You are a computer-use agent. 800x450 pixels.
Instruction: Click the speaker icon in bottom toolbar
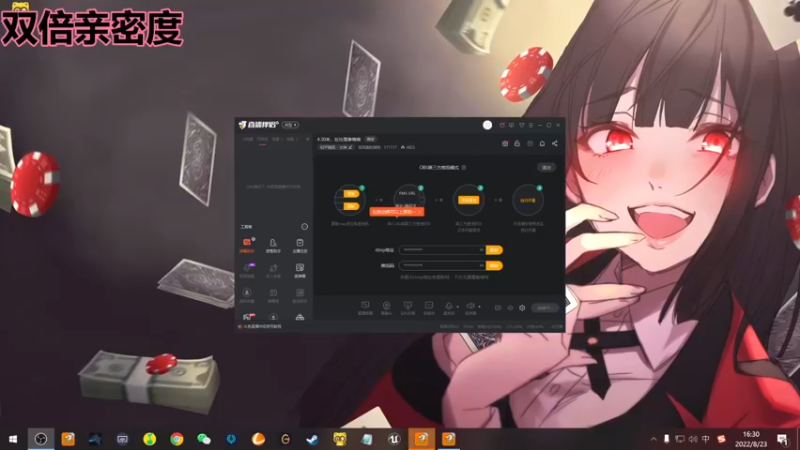pyautogui.click(x=470, y=307)
